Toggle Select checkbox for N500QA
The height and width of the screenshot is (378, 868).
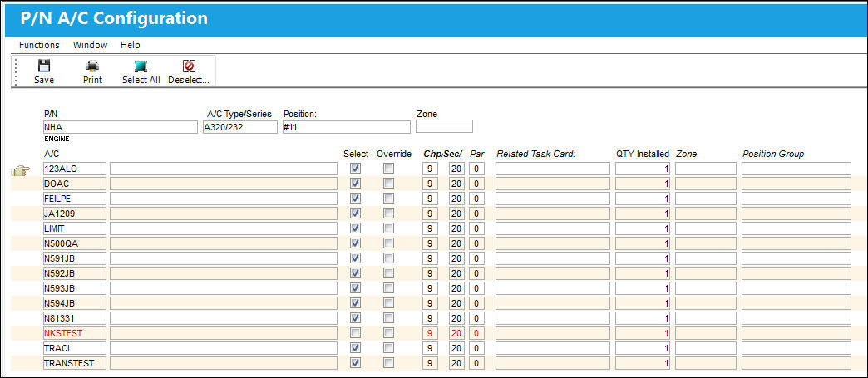click(356, 243)
